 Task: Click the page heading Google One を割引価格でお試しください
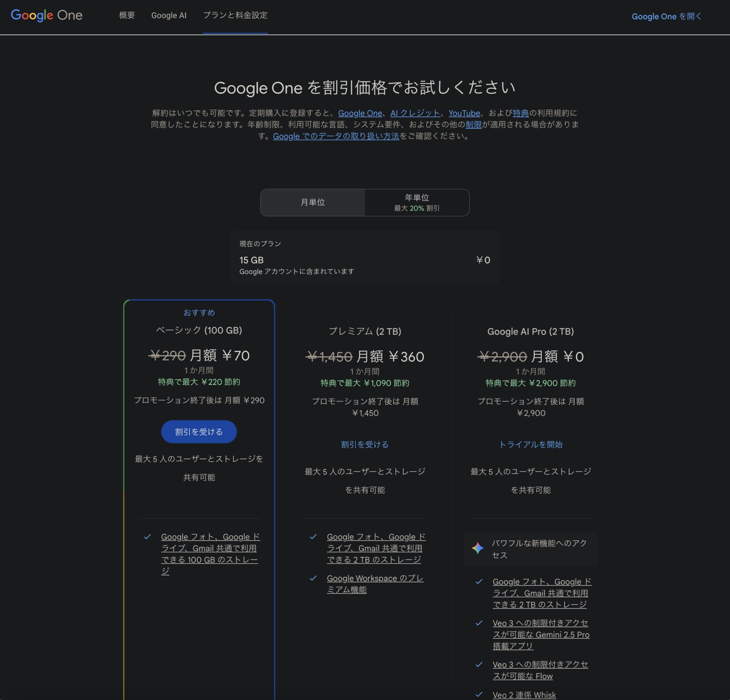[365, 87]
